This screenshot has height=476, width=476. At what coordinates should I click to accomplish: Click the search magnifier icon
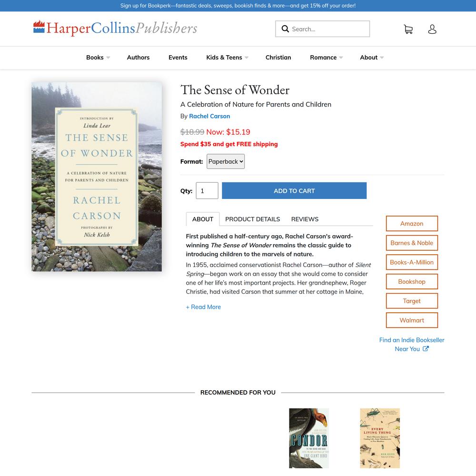pos(285,29)
